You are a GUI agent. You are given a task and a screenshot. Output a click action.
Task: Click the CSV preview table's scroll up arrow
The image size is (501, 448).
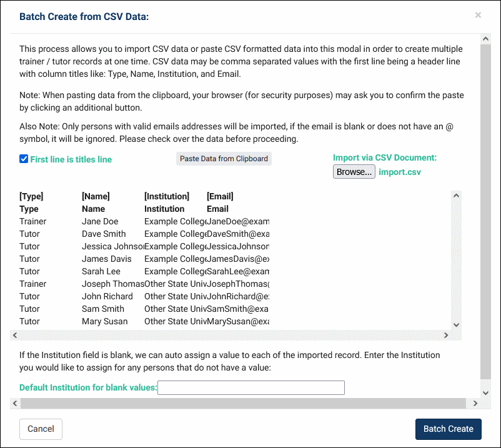tap(456, 196)
